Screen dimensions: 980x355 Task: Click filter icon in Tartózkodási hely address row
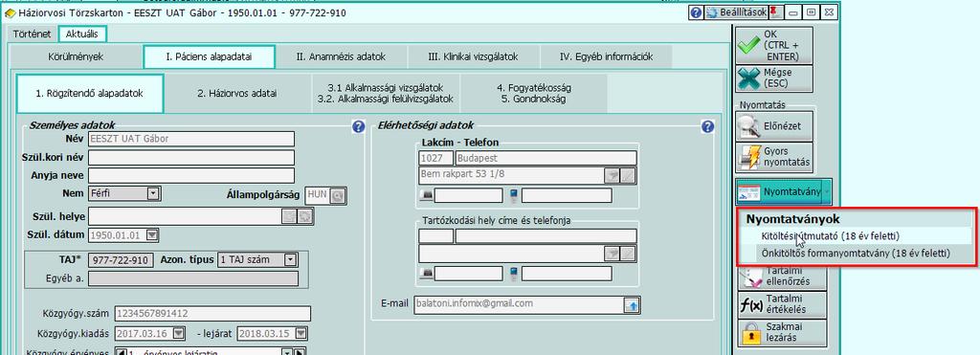point(612,254)
